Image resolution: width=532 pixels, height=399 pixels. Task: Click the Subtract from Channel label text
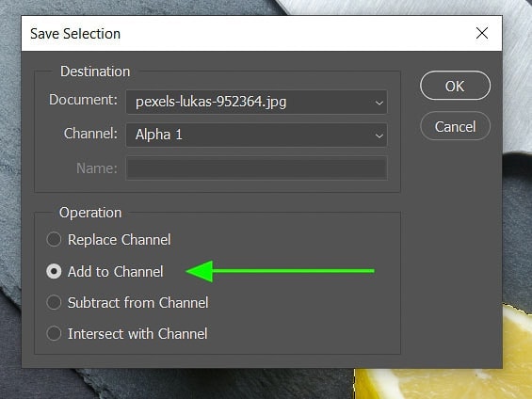[137, 303]
